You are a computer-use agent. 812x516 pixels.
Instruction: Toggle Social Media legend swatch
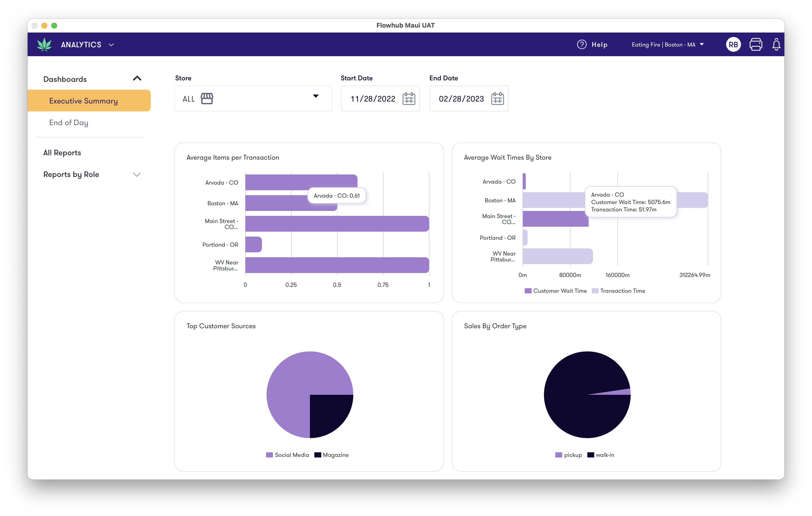point(269,455)
